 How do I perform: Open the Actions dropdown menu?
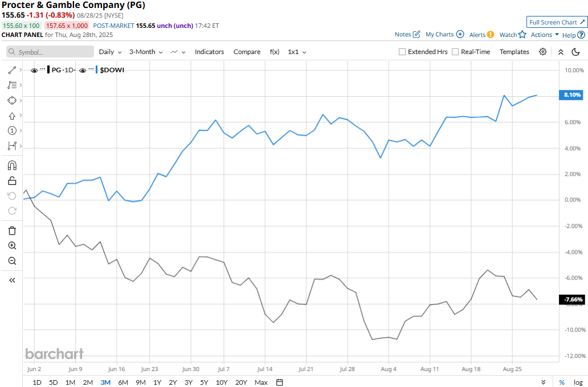coord(545,35)
